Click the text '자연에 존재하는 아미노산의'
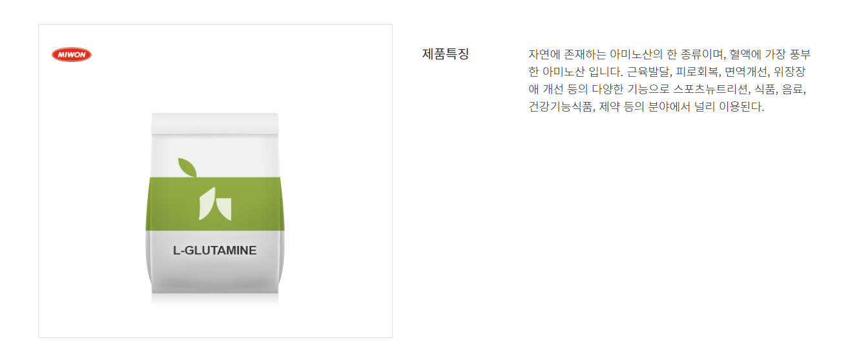This screenshot has height=362, width=868. pos(597,54)
